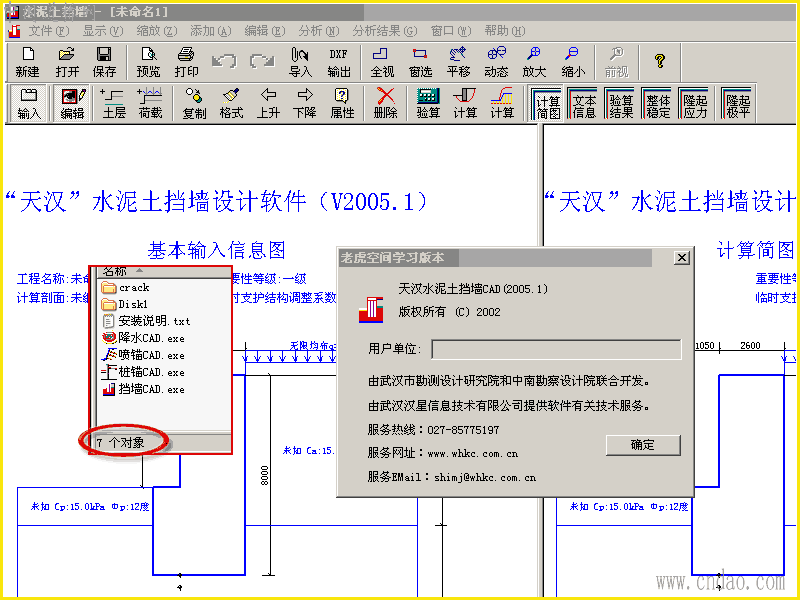Click the first 计算 icon beside 验算
The image size is (800, 600).
(x=465, y=103)
